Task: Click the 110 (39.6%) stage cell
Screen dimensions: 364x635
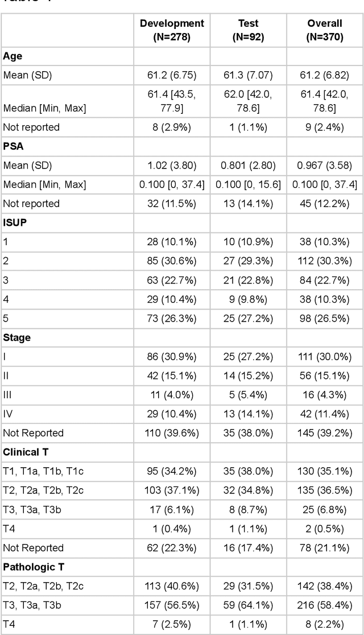Action: tap(172, 434)
